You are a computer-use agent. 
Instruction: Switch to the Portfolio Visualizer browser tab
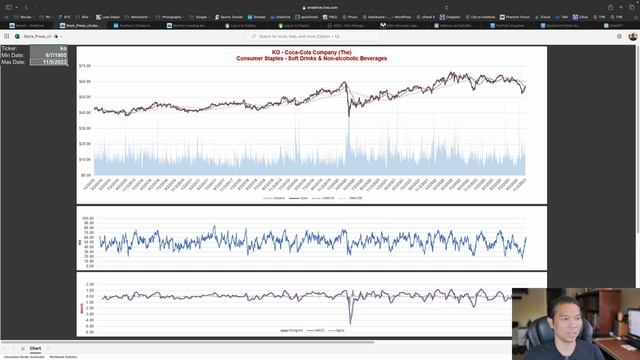pos(507,25)
